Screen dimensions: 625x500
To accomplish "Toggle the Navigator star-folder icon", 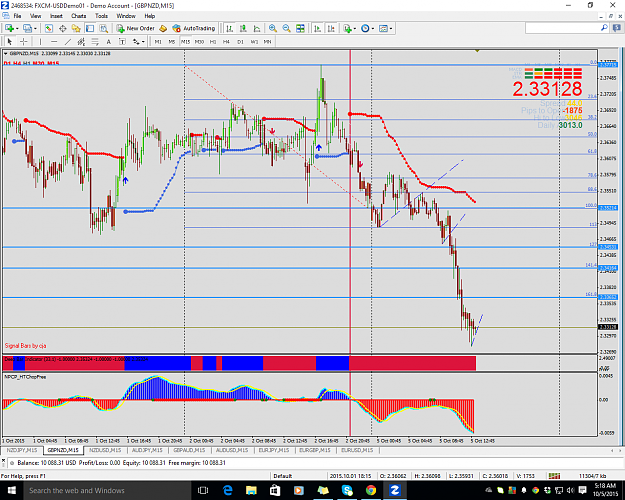I will coord(76,28).
